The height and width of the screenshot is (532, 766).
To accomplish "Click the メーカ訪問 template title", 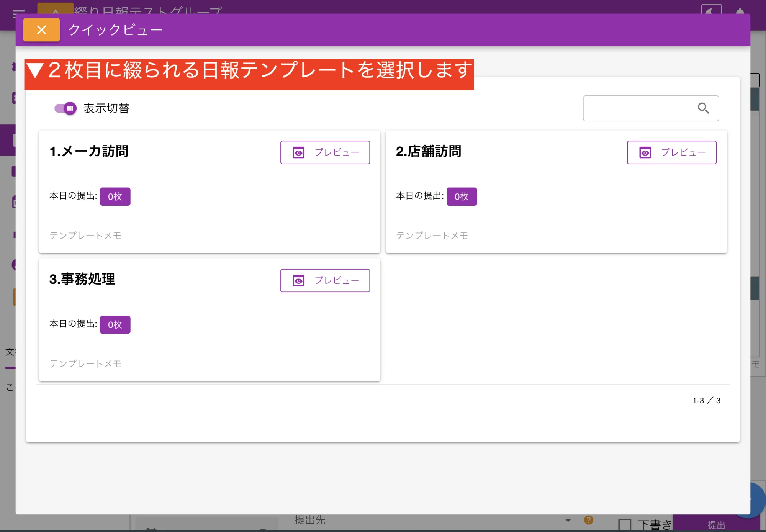I will click(89, 151).
